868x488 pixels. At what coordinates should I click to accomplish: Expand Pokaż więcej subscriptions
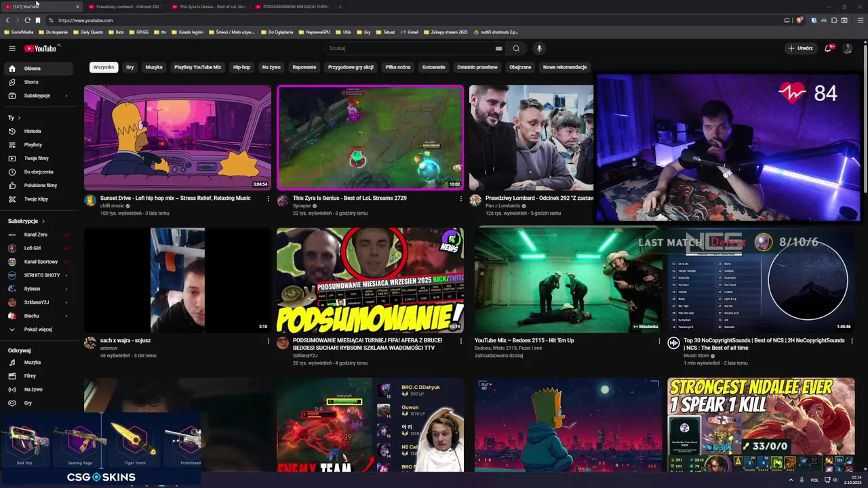pos(39,329)
